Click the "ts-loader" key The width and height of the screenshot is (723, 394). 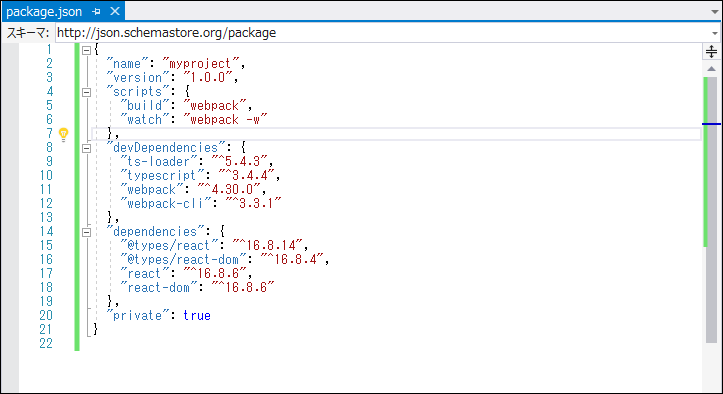coord(159,161)
